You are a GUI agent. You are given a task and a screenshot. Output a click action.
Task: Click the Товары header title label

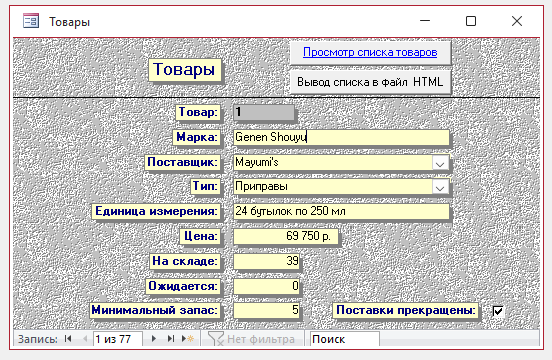(x=184, y=70)
